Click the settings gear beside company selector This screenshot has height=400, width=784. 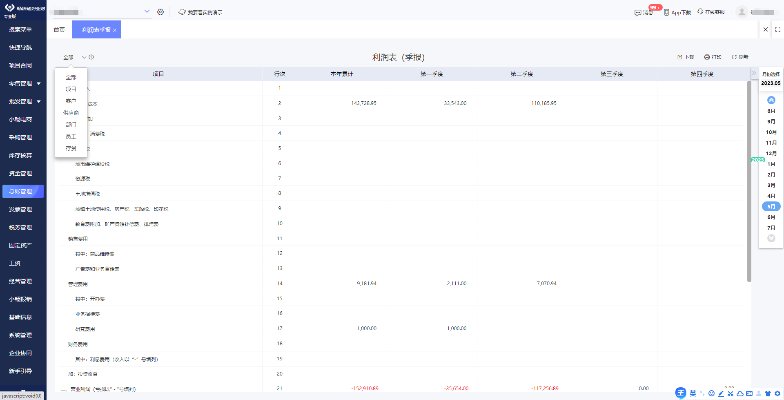(161, 12)
